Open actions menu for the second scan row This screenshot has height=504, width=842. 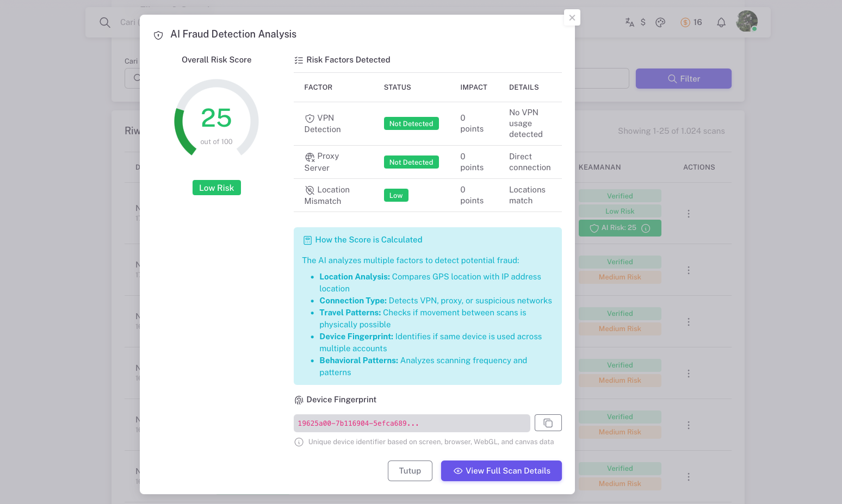688,270
